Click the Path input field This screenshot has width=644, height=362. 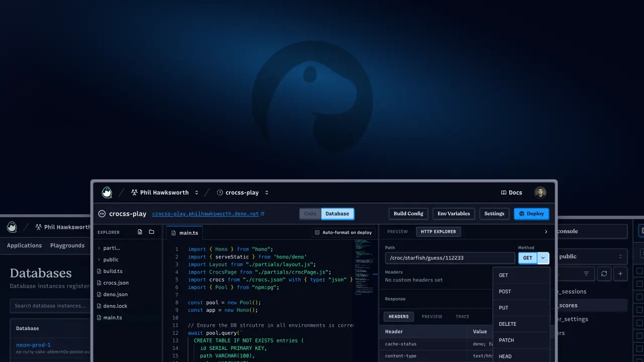[x=450, y=257]
